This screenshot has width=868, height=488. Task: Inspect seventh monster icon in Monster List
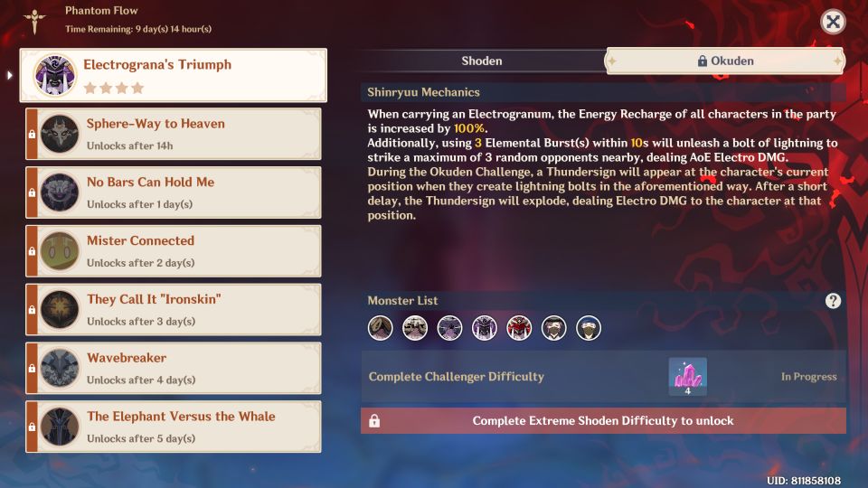pos(589,328)
